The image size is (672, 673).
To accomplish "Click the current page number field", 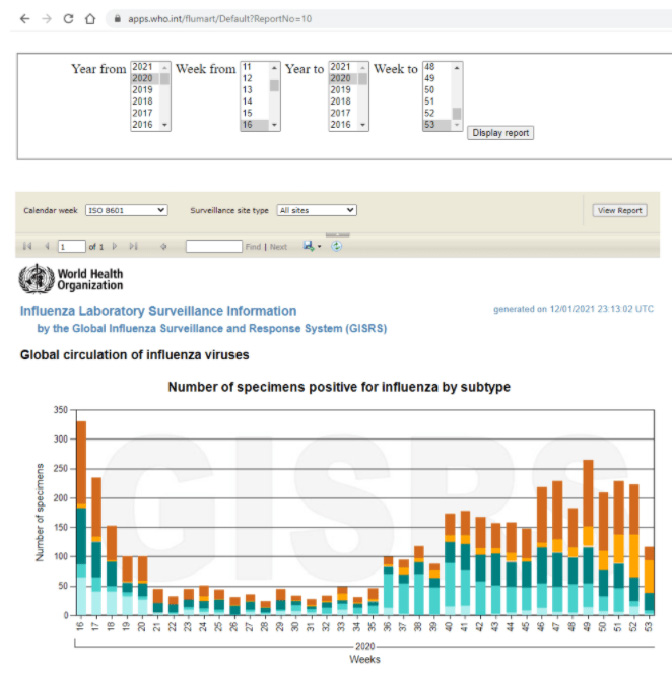I will (x=71, y=246).
